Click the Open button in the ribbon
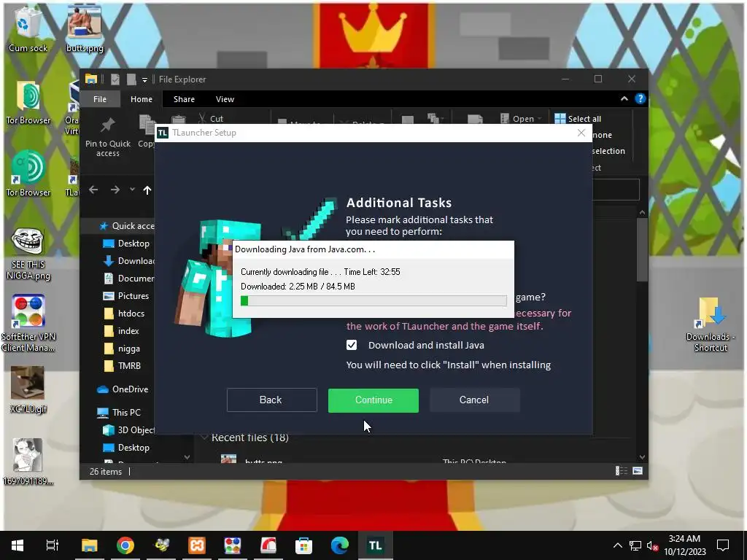This screenshot has height=560, width=747. pos(521,119)
